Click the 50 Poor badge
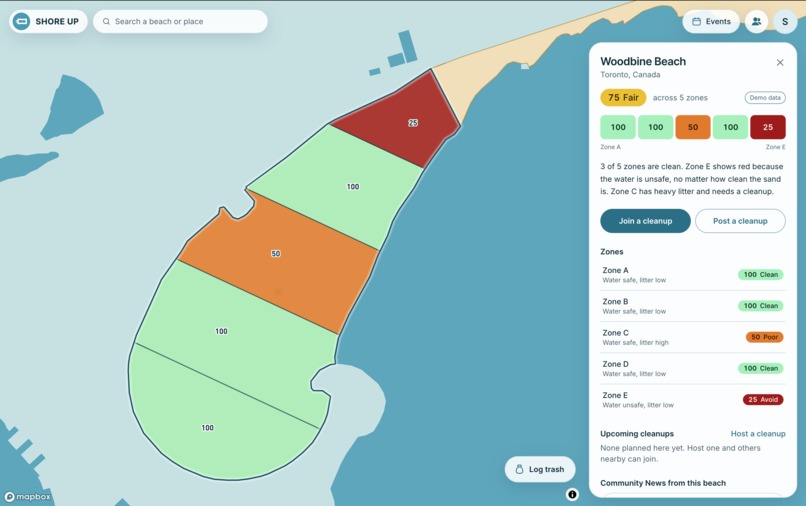The height and width of the screenshot is (506, 806). coord(764,337)
